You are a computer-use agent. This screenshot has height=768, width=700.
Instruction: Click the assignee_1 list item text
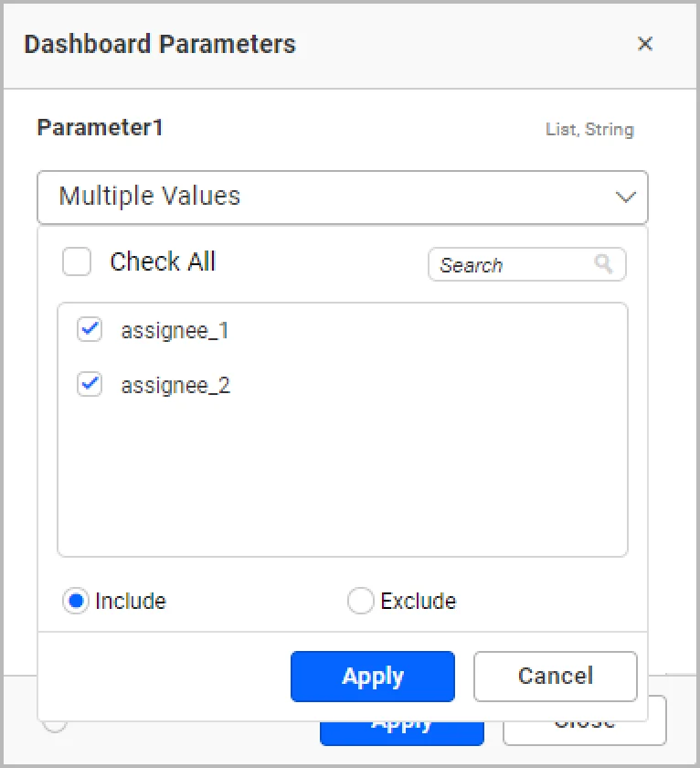pyautogui.click(x=175, y=331)
